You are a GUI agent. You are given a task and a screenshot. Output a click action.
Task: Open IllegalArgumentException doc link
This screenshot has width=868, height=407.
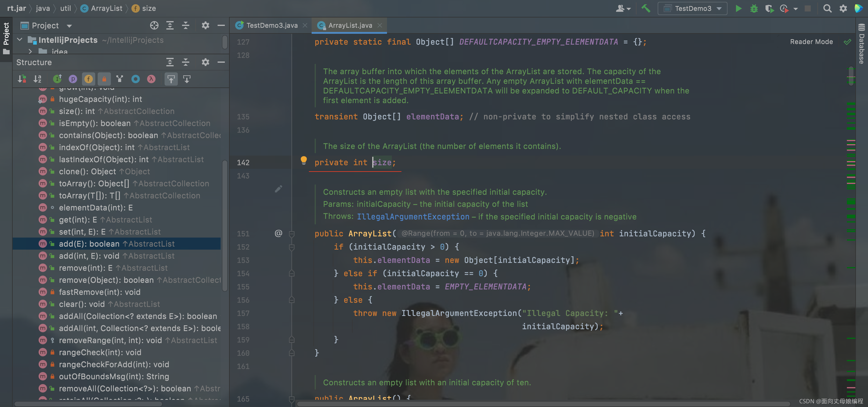pyautogui.click(x=413, y=217)
